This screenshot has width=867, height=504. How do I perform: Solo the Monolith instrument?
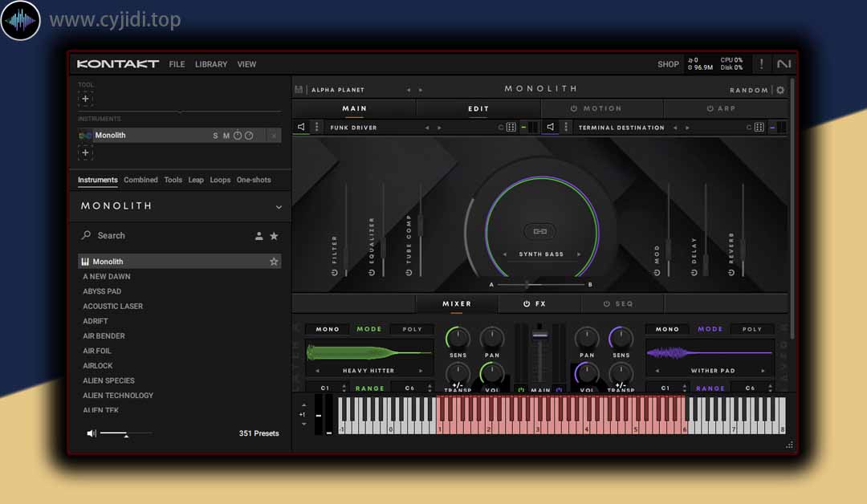tap(215, 136)
